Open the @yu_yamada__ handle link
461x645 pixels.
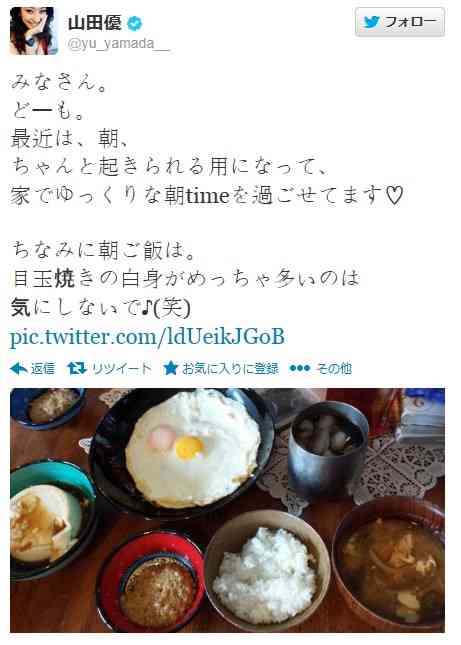[118, 44]
